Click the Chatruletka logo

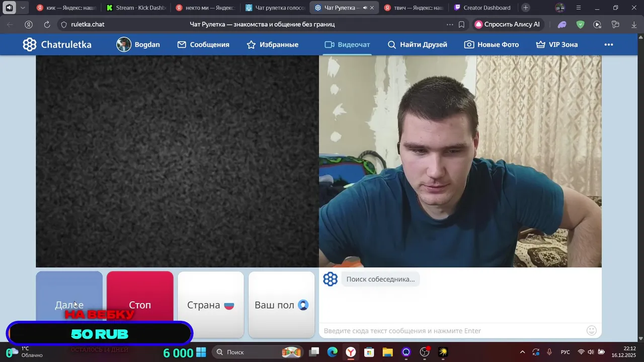click(x=57, y=44)
